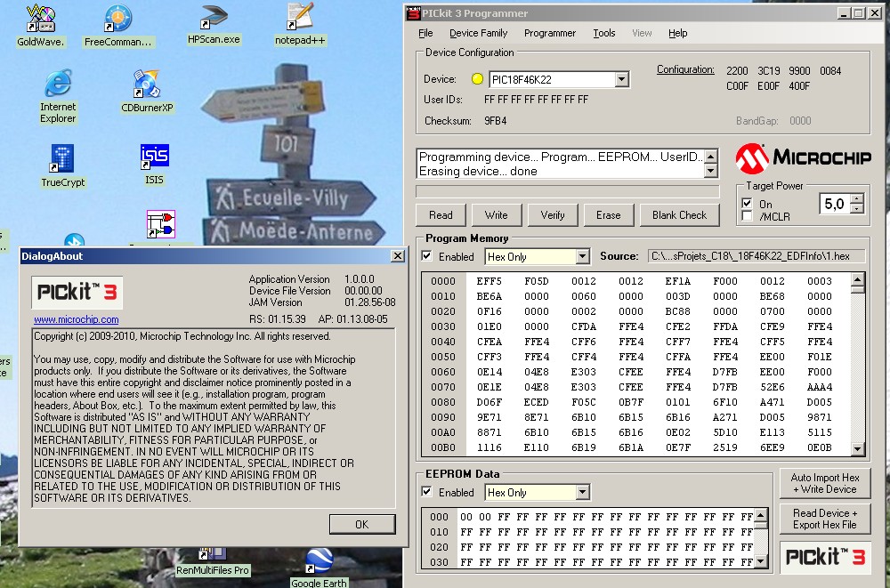Click the Microchip logo in the Programmer
Image resolution: width=890 pixels, height=588 pixels.
[803, 157]
